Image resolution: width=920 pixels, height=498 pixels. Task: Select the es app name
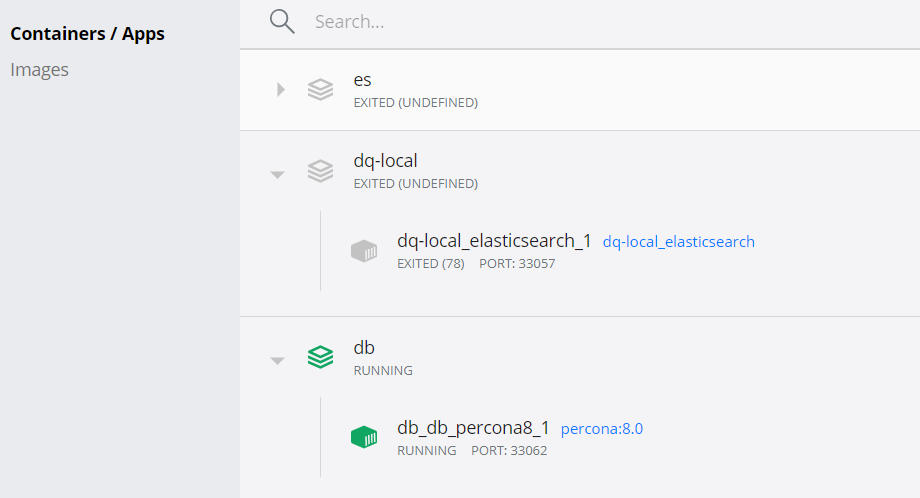click(x=363, y=80)
